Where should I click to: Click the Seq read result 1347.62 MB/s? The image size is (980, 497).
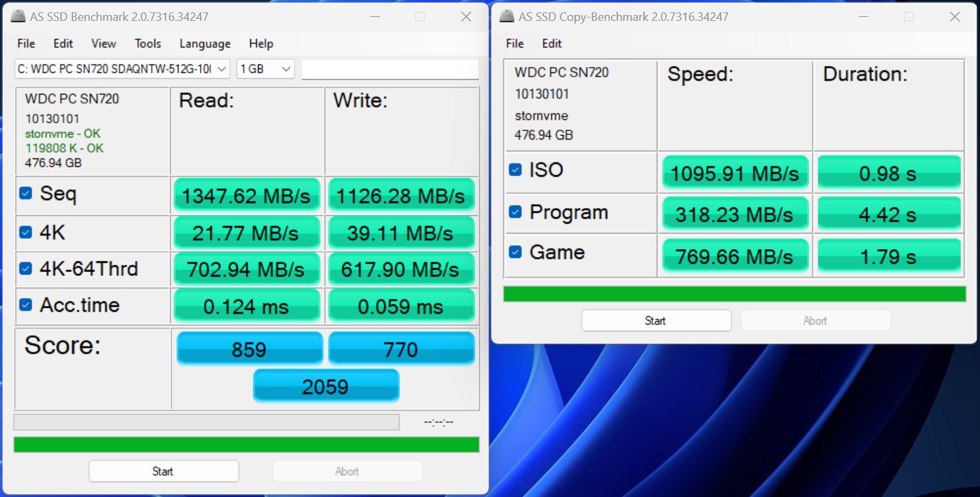pos(247,195)
